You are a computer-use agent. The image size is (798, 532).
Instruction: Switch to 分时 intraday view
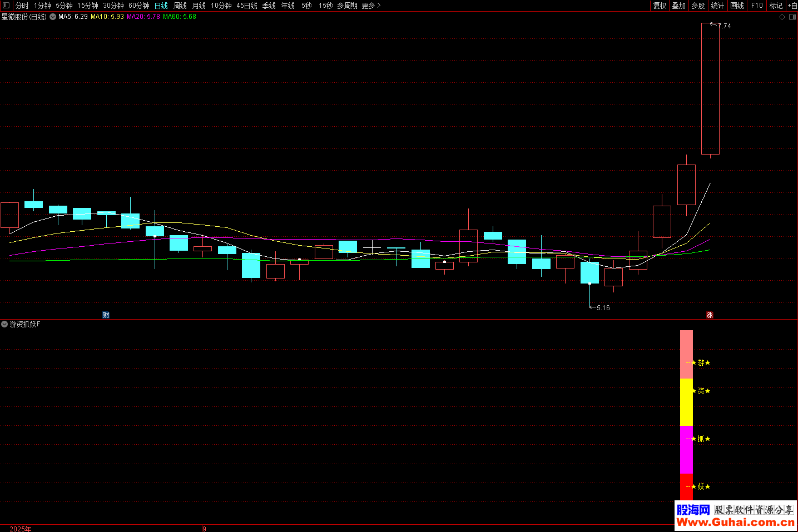[x=22, y=6]
